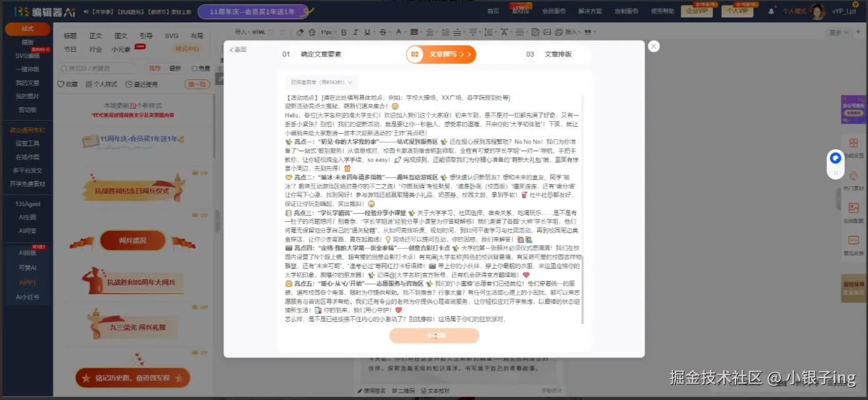Click the format painter icon
868x400 pixels.
(x=312, y=32)
